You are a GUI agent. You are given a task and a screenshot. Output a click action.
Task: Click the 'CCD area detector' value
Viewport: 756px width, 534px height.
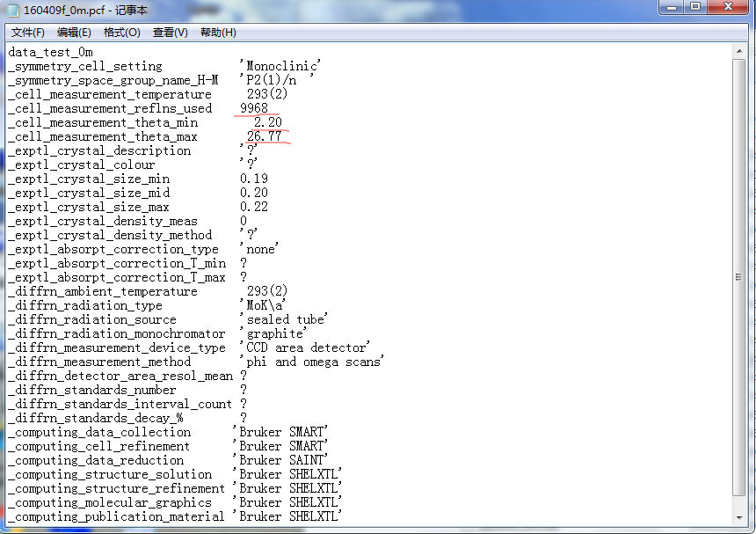coord(305,347)
